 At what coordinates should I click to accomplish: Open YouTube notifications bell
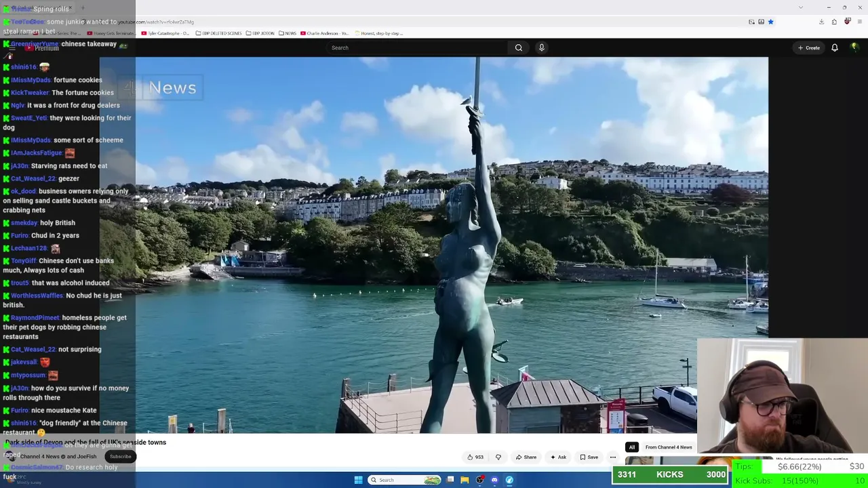(835, 47)
